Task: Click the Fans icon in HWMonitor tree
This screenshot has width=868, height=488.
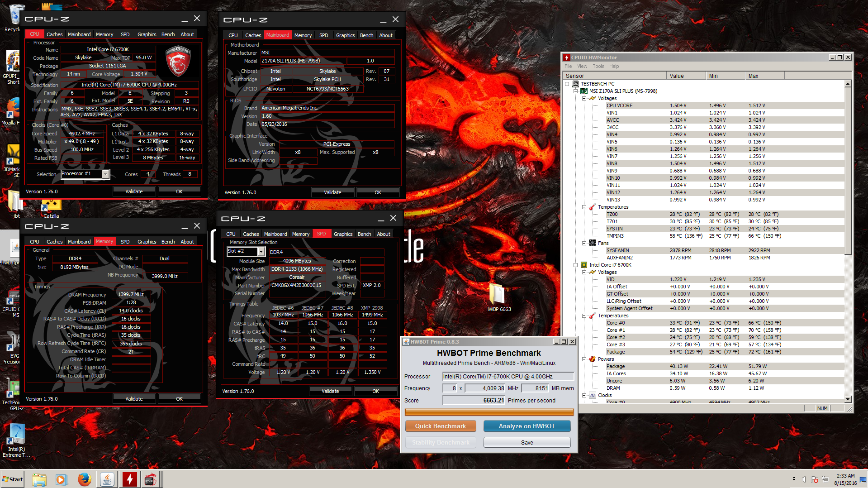Action: [x=593, y=243]
